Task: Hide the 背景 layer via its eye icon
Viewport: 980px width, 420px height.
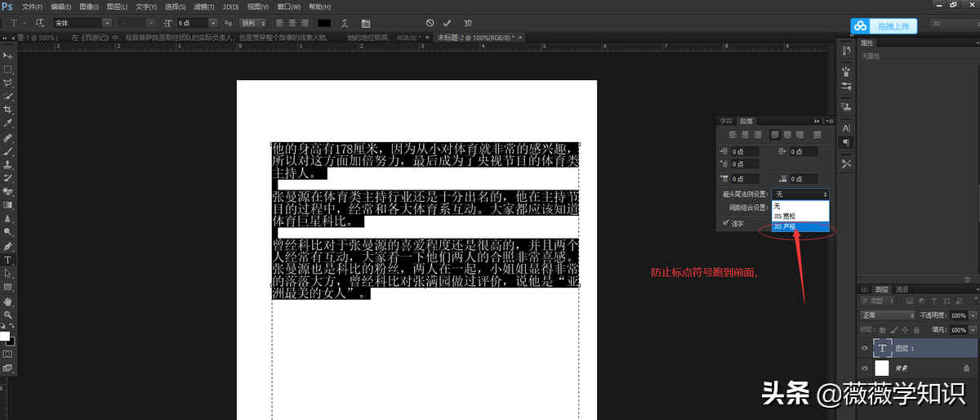Action: [x=865, y=369]
